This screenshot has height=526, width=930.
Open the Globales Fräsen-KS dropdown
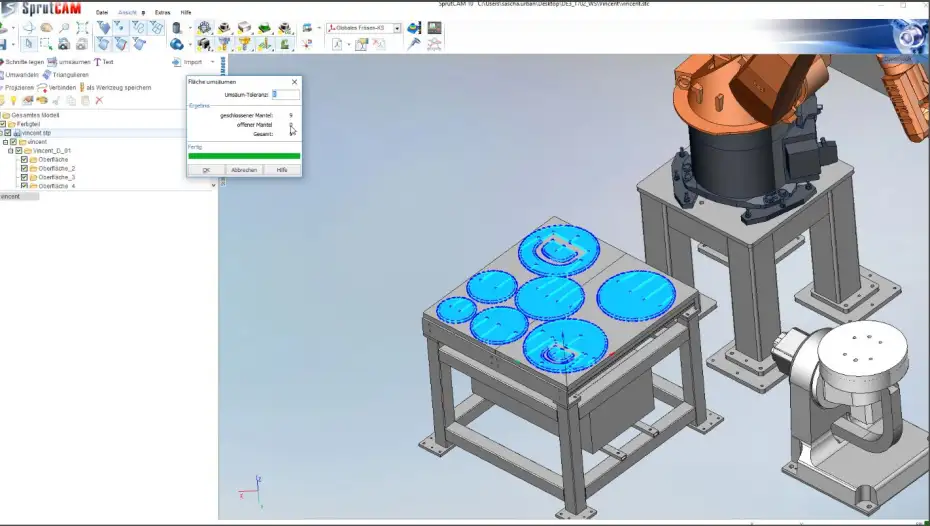coord(397,28)
